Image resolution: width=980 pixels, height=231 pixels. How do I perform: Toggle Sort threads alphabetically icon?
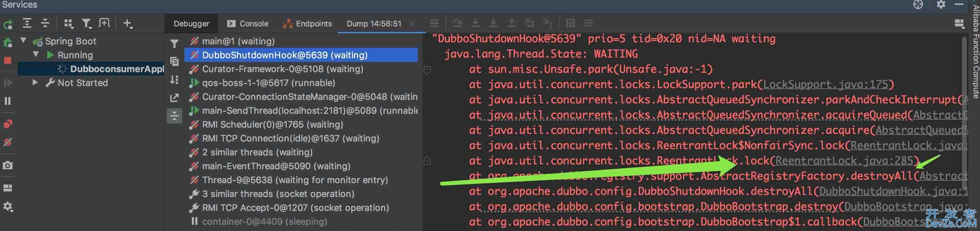pos(174,80)
